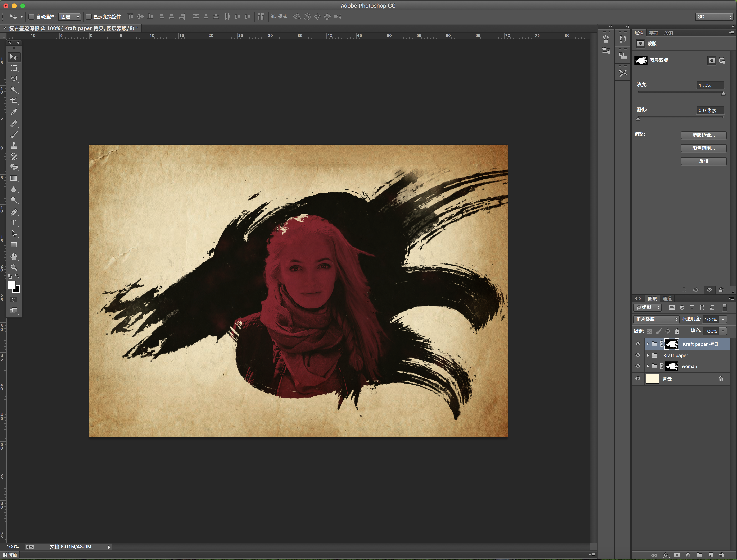Open the 3D workspace dropdown
This screenshot has width=737, height=560.
[x=714, y=17]
